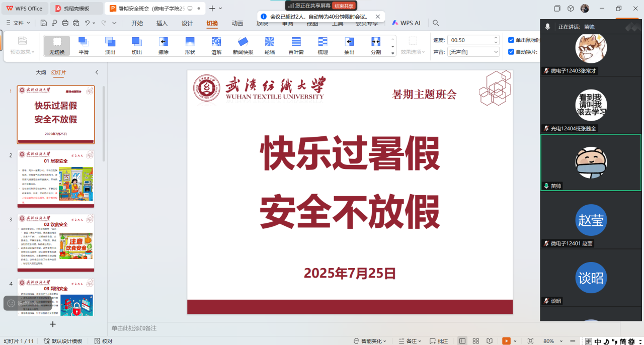Select the 平滑 (Smooth) transition effect
The height and width of the screenshot is (345, 644).
(x=84, y=46)
